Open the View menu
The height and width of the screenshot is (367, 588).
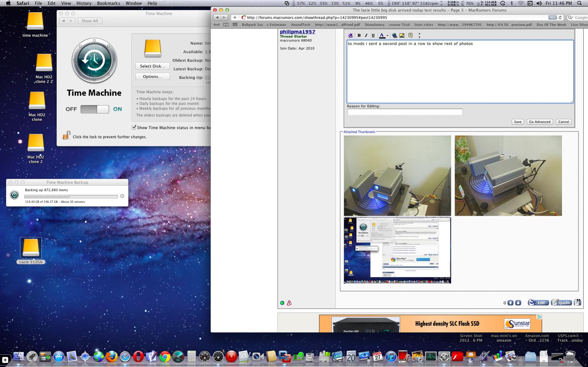pos(66,3)
